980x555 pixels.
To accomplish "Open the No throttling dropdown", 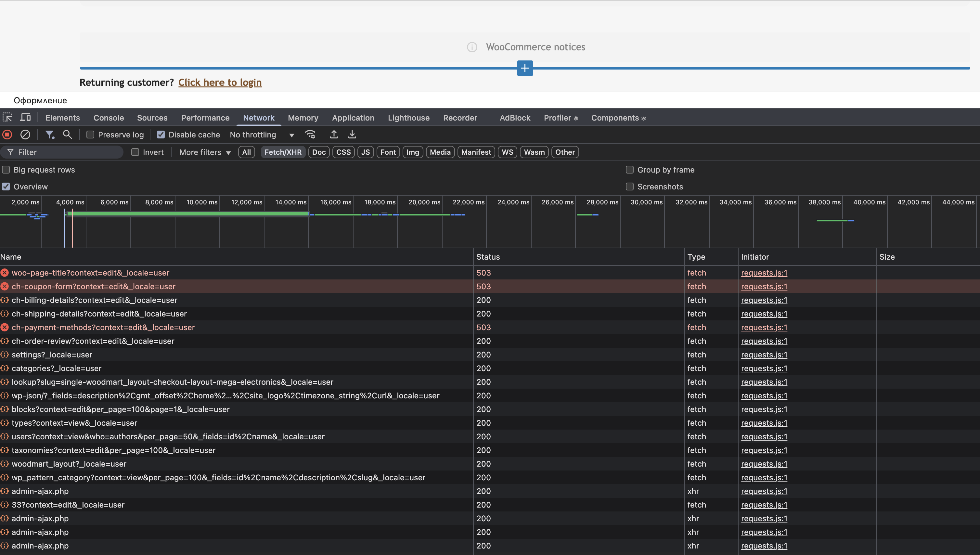I will 262,135.
